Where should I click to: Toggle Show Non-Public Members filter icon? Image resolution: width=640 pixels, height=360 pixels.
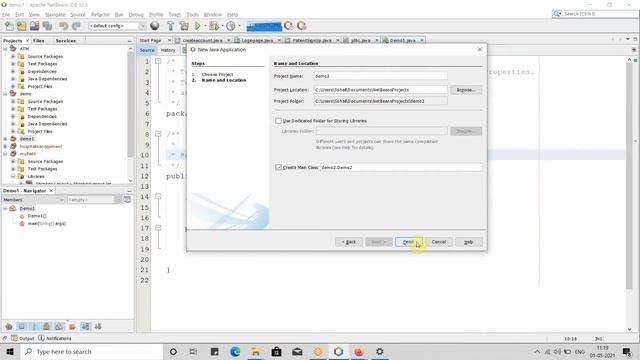click(x=47, y=327)
